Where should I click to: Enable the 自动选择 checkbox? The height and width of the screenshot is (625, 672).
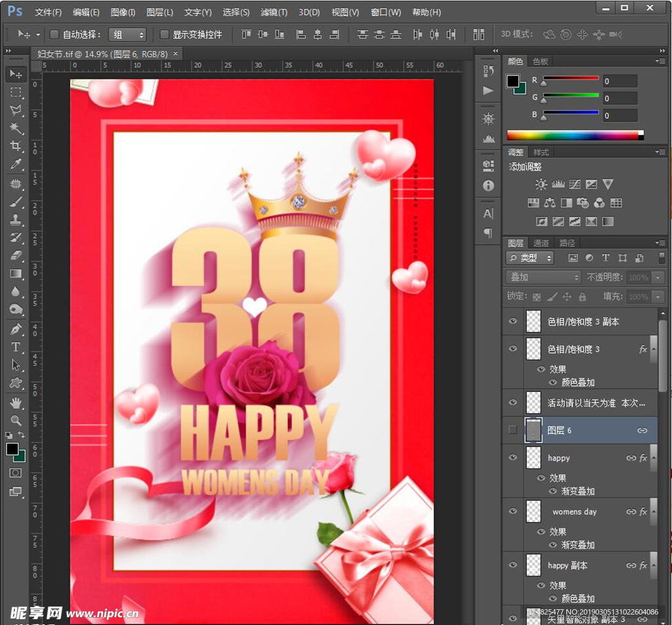point(54,34)
